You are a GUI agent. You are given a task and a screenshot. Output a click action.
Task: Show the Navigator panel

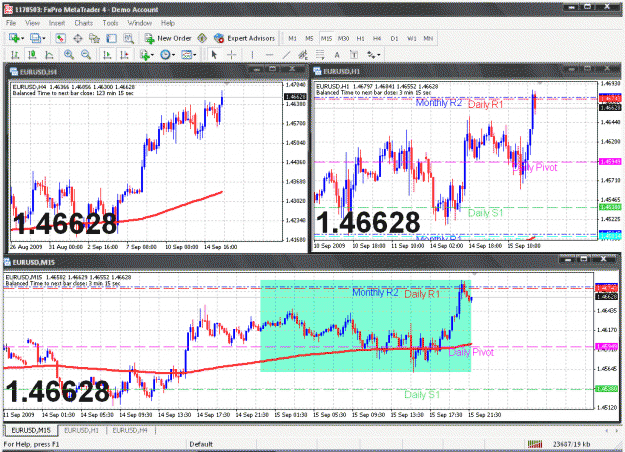[94, 38]
